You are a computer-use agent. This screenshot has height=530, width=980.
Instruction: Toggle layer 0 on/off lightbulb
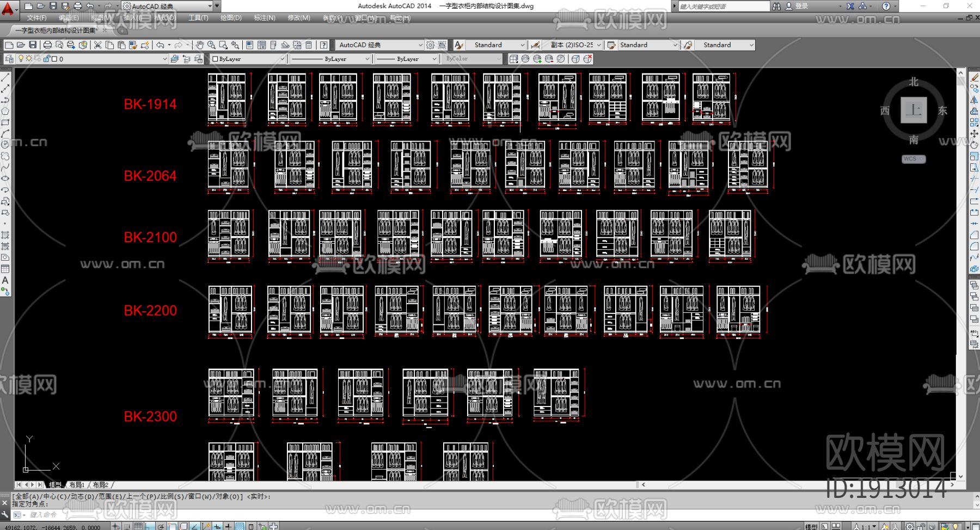pos(21,59)
